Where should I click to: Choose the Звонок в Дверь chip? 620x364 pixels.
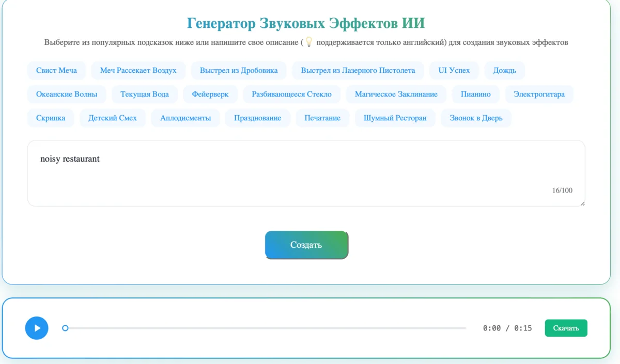click(x=476, y=118)
